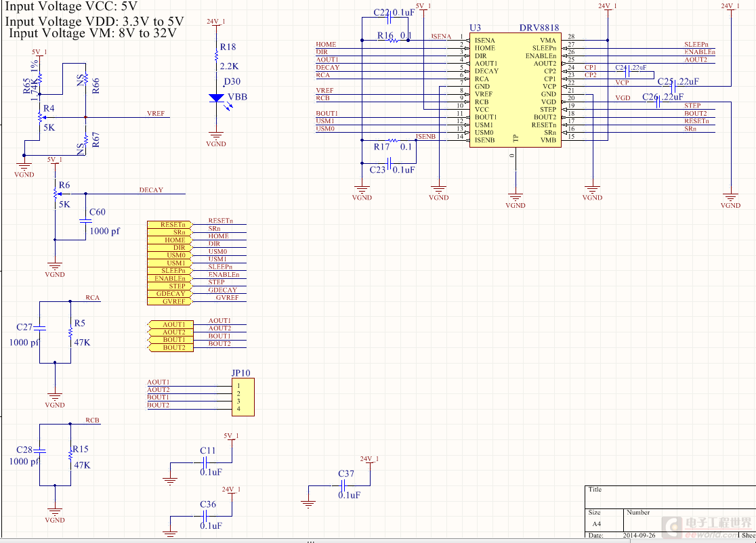Select the A4 sheet size text
Image resolution: width=756 pixels, height=543 pixels.
[x=596, y=524]
